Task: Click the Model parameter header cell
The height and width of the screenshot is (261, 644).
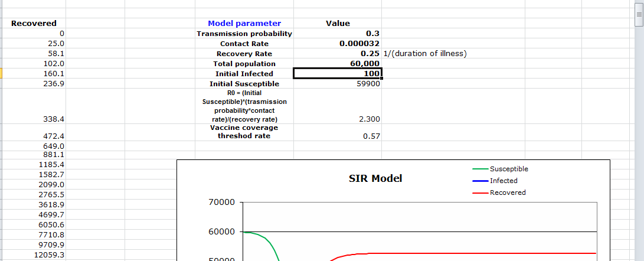Action: point(244,24)
